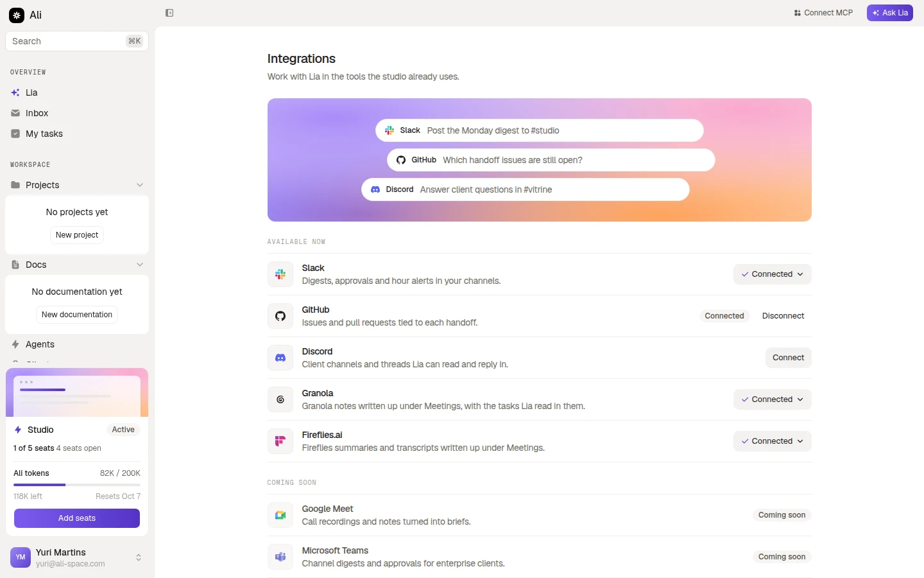Click the Connect MCP button
The height and width of the screenshot is (578, 924).
click(823, 13)
